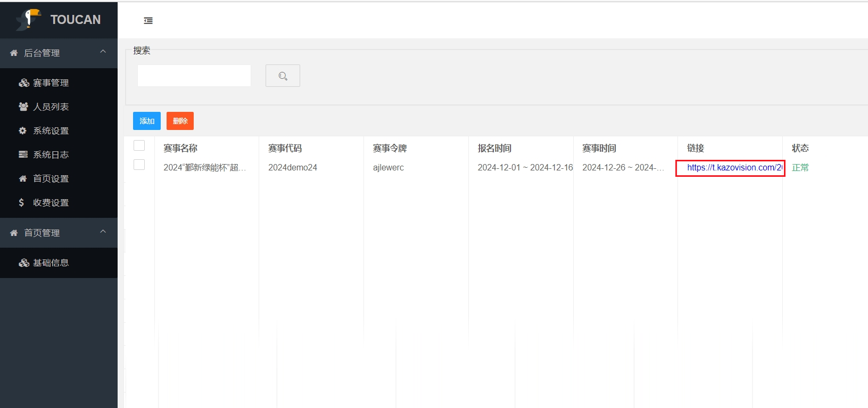The height and width of the screenshot is (408, 868).
Task: Toggle the sidebar collapse hamburger icon
Action: pos(148,21)
